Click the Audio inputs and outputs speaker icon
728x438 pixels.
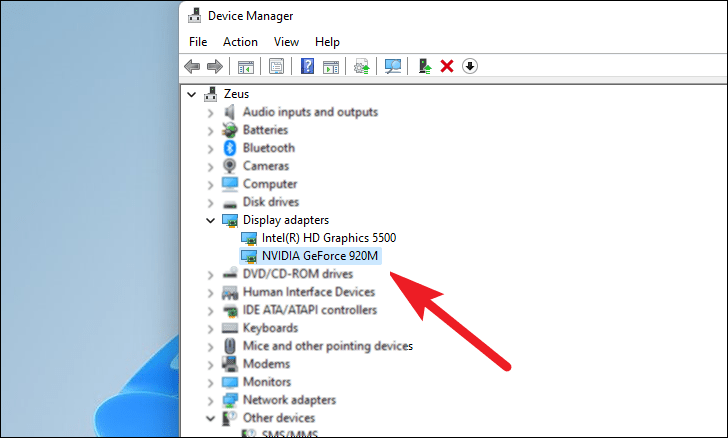(x=229, y=112)
